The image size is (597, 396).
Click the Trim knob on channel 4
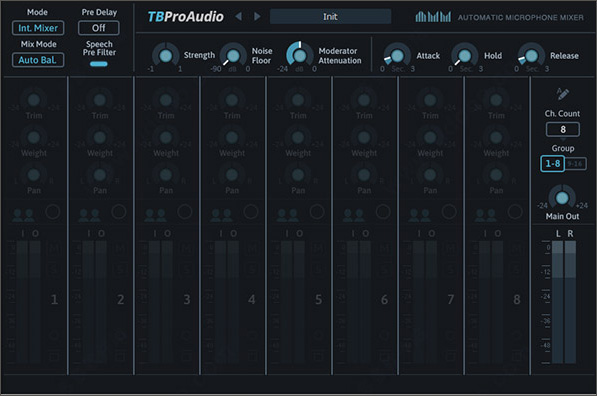tap(232, 100)
